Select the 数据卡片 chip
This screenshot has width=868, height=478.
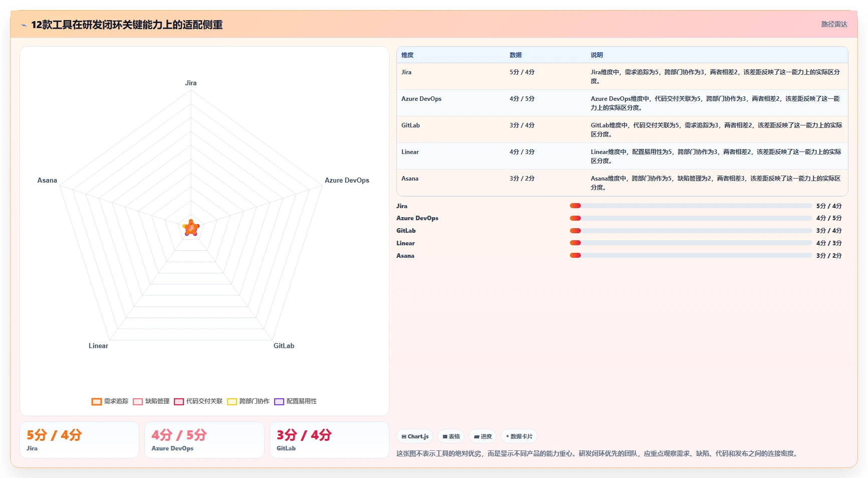point(519,436)
